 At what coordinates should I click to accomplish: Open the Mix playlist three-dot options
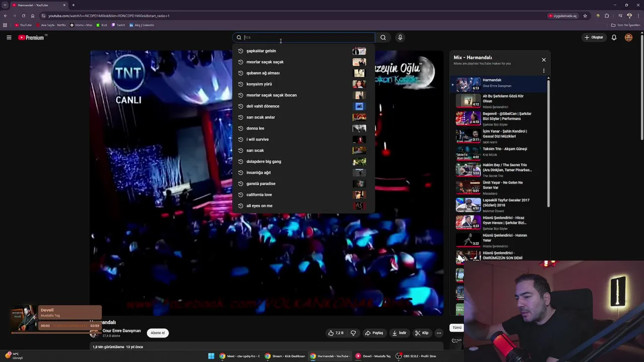click(x=543, y=70)
